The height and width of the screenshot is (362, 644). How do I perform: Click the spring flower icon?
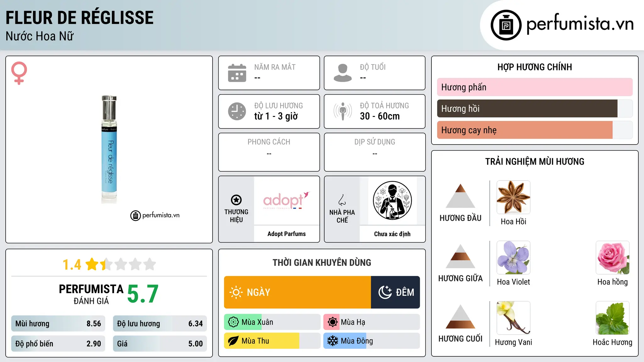[x=233, y=322]
